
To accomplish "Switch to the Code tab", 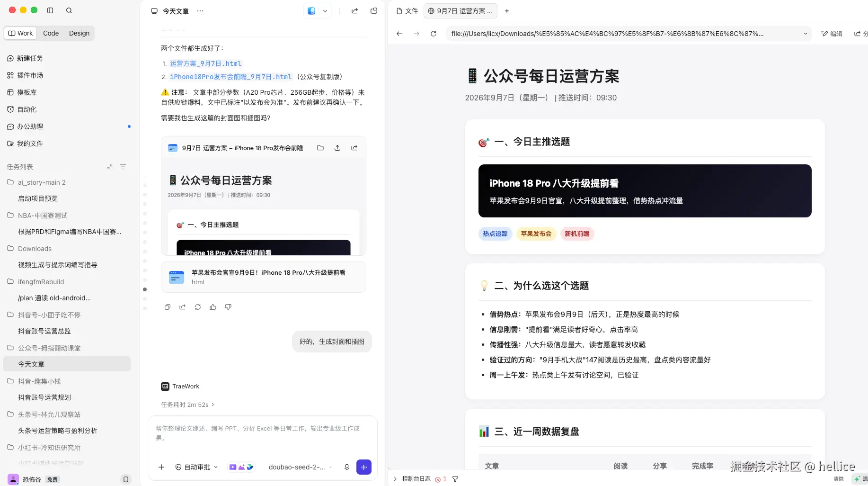I will point(51,33).
